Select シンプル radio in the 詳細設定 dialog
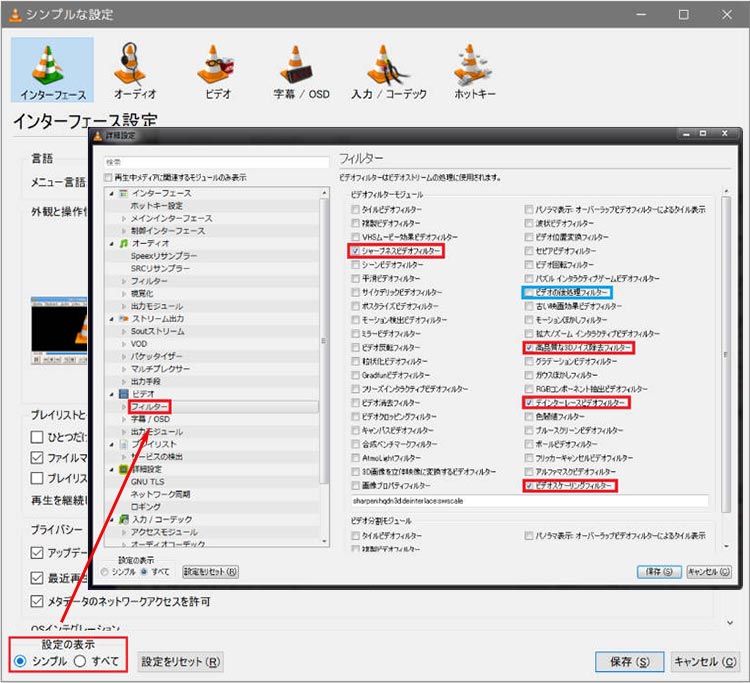 [x=105, y=572]
